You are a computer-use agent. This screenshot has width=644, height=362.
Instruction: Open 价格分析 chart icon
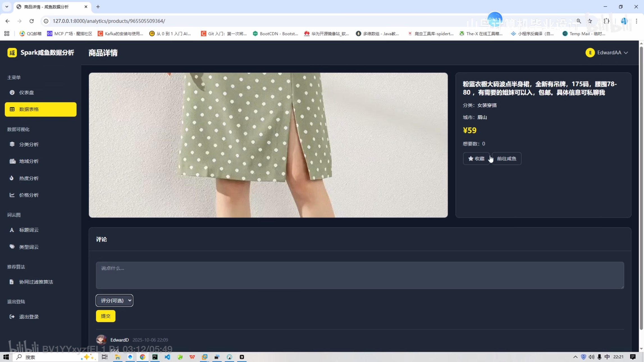(x=12, y=195)
